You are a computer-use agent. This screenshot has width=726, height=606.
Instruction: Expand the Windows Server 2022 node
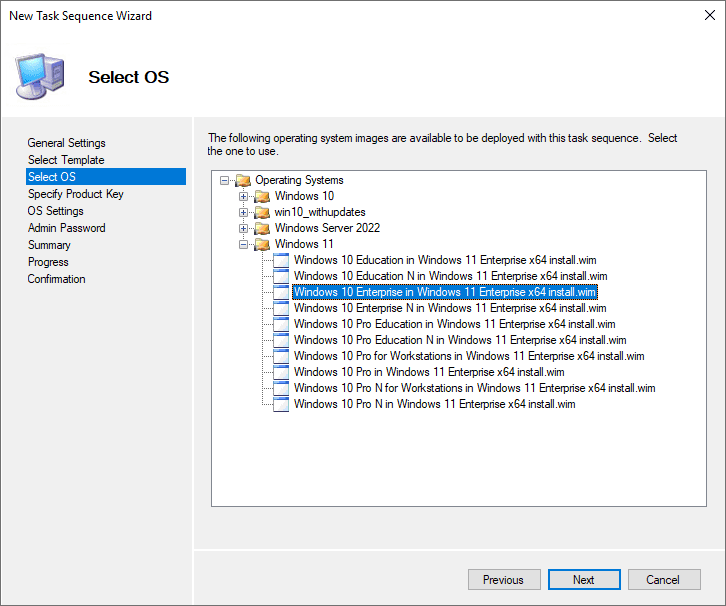[x=243, y=228]
